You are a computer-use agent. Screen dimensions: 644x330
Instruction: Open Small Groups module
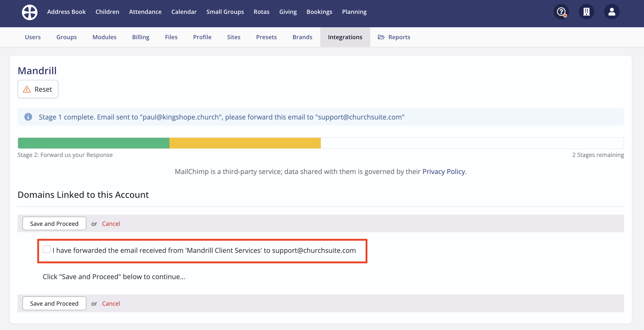225,12
